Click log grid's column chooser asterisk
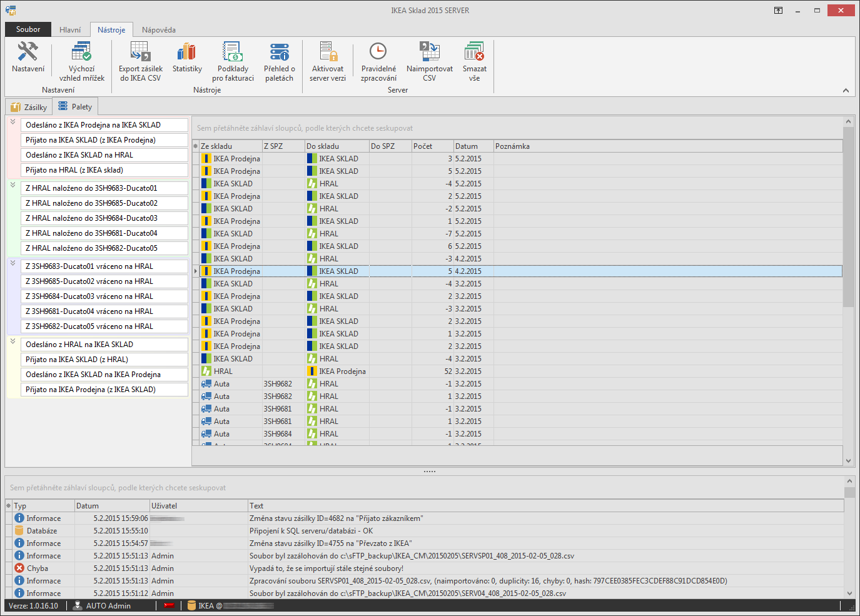 [9, 506]
